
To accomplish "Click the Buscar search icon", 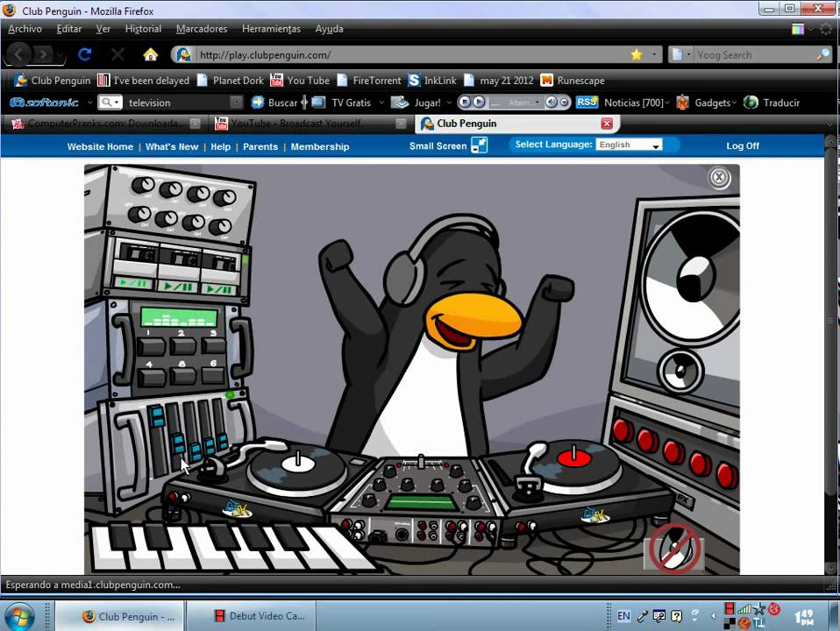I will point(258,103).
